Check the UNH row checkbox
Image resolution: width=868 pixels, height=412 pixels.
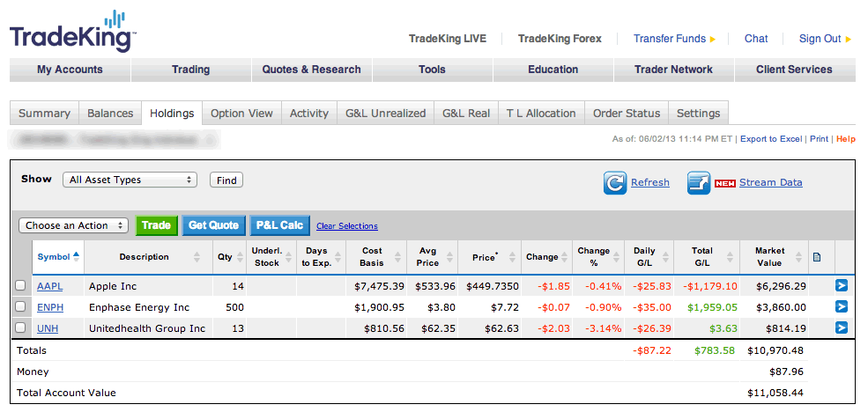coord(20,327)
